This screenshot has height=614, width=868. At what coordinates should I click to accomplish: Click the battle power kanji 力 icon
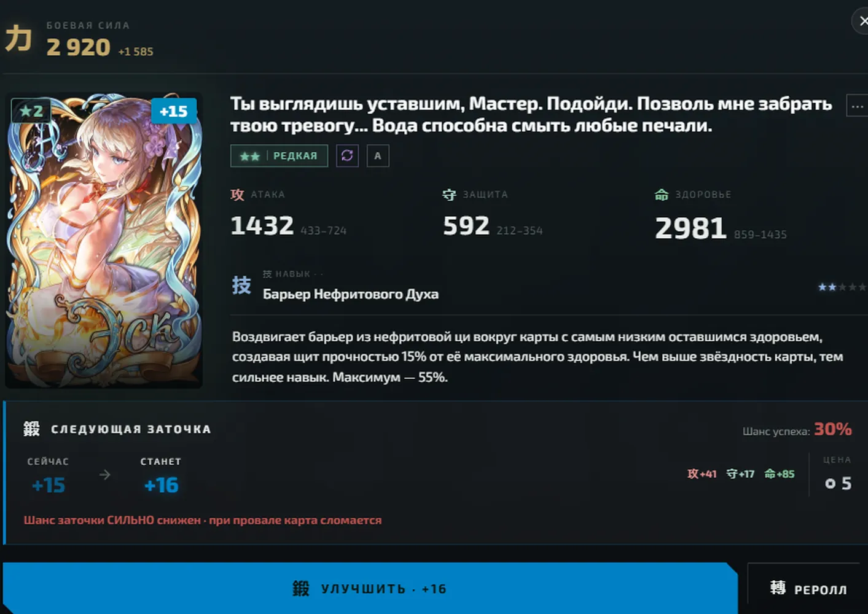click(18, 38)
